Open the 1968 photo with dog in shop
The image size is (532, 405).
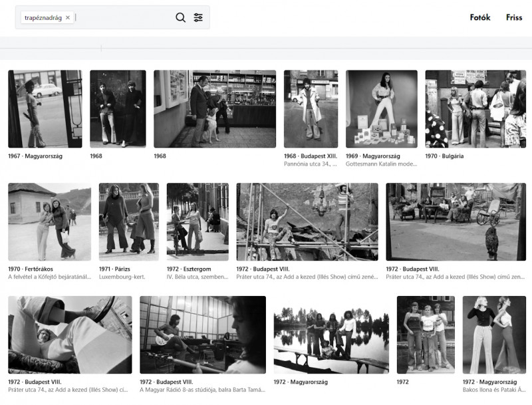click(x=215, y=109)
